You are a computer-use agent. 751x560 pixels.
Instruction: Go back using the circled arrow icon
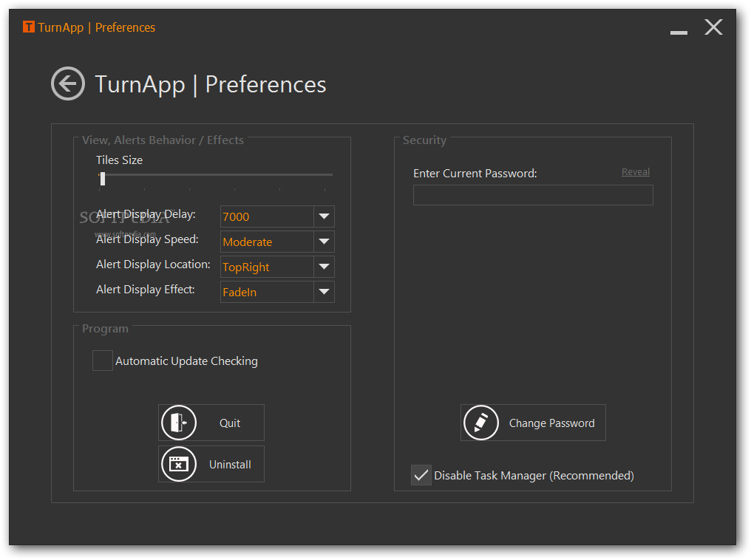68,83
